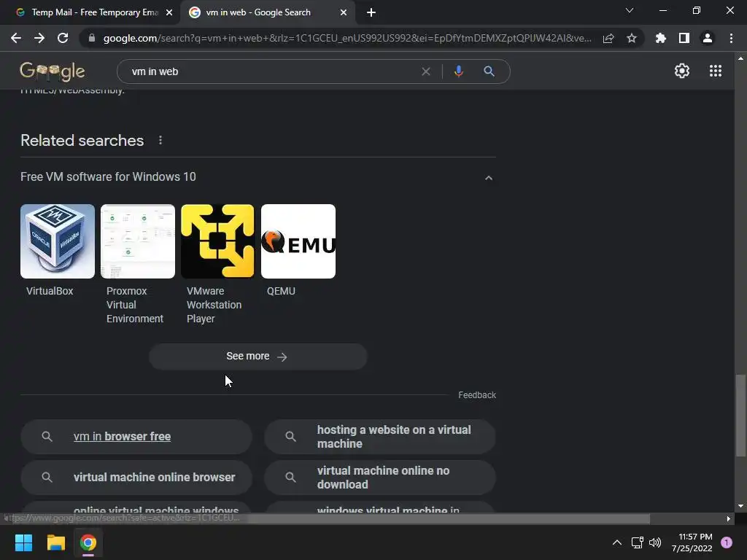Open the Windows Start menu
Screen dimensions: 747x560
click(x=23, y=542)
